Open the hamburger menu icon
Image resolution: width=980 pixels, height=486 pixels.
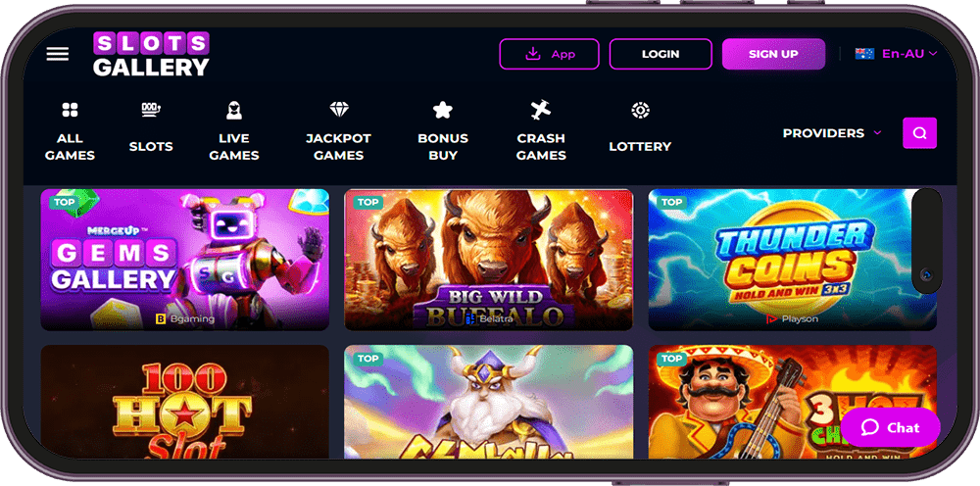[58, 54]
